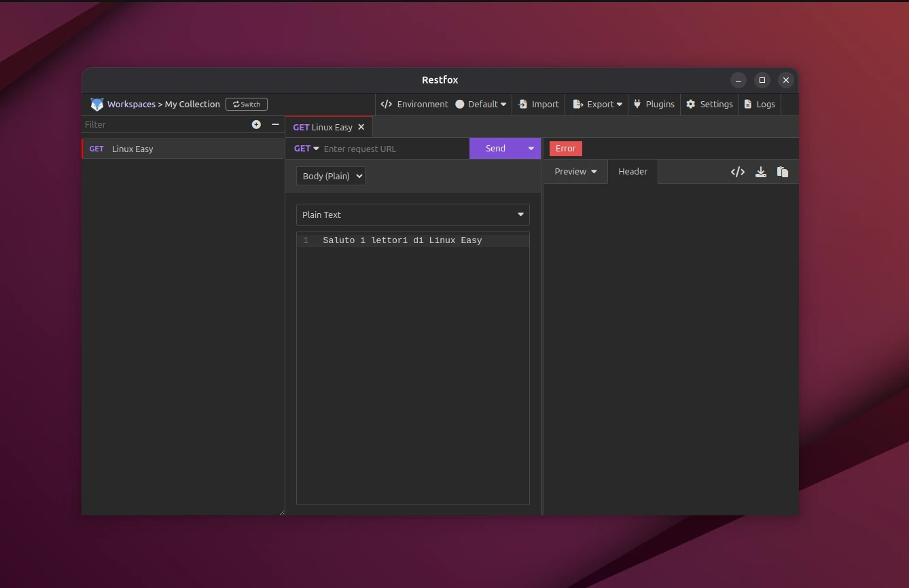Click the plus icon to add request

[256, 124]
